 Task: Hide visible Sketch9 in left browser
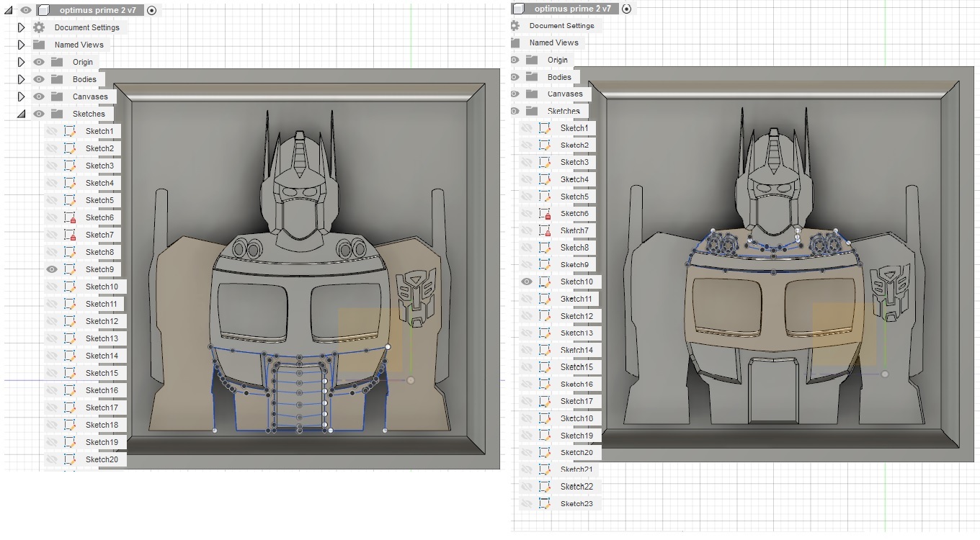[52, 269]
